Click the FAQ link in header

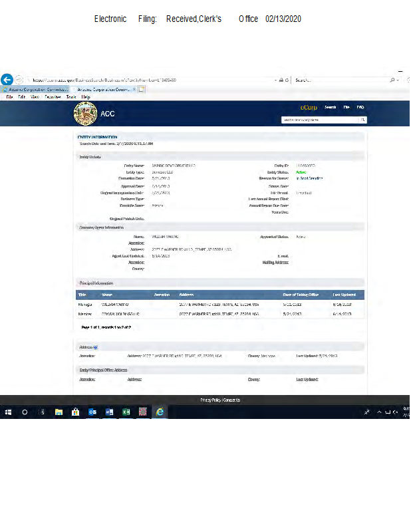click(x=360, y=107)
